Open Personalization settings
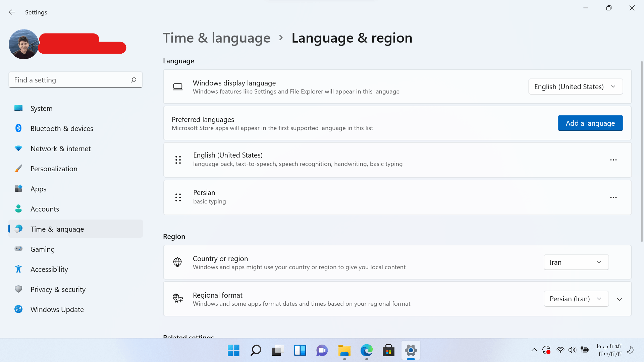This screenshot has height=362, width=644. 76,169
